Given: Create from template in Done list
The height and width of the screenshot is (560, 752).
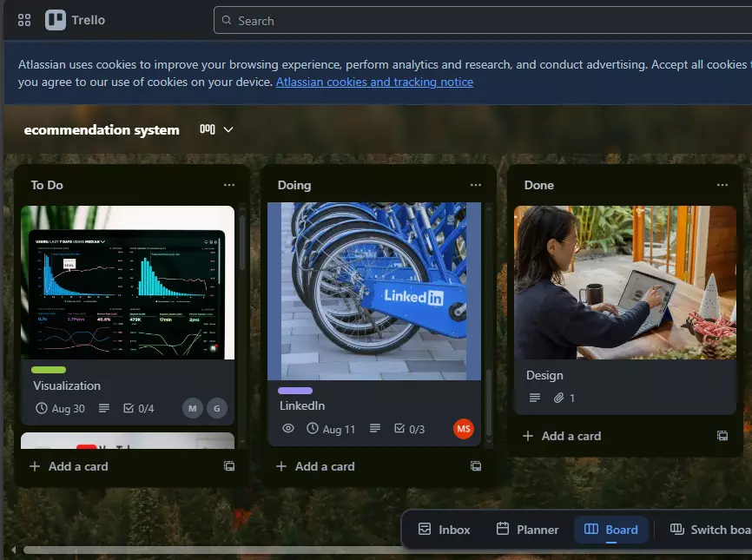Looking at the screenshot, I should pyautogui.click(x=722, y=435).
